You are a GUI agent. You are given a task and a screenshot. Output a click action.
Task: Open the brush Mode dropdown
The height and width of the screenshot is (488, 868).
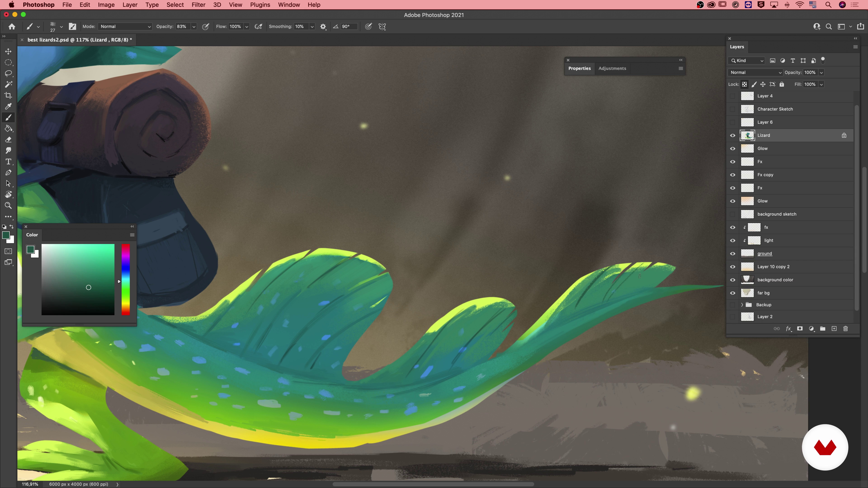(125, 27)
